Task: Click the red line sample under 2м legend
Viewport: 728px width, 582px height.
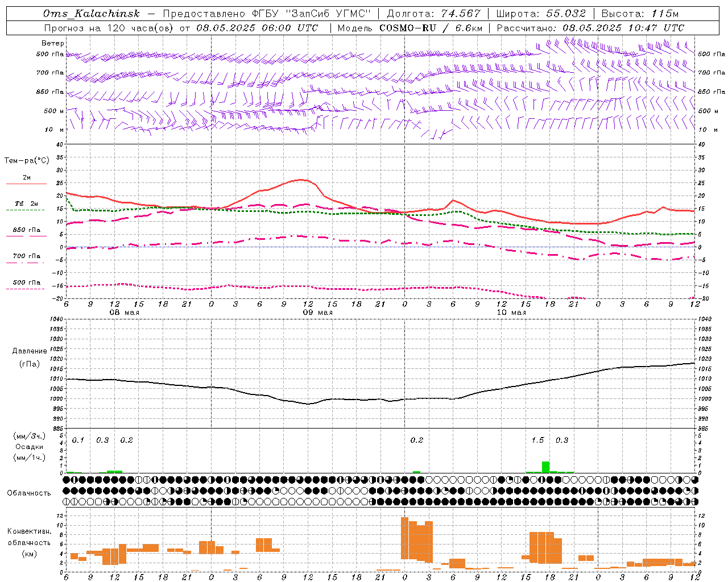Action: [x=27, y=184]
